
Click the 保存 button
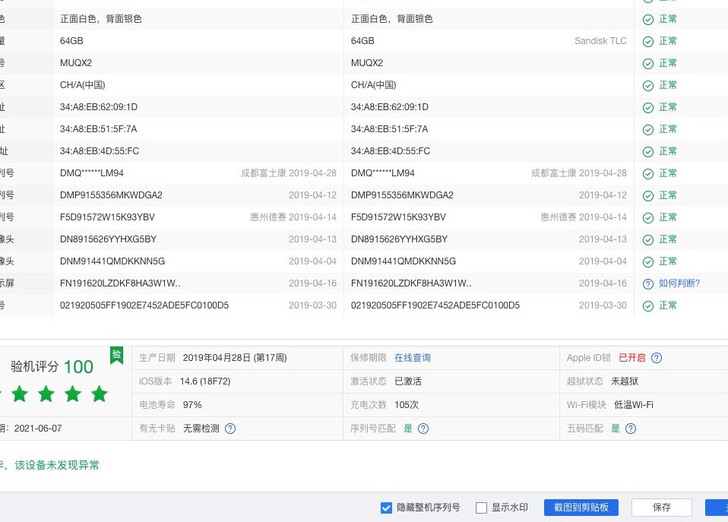click(662, 507)
